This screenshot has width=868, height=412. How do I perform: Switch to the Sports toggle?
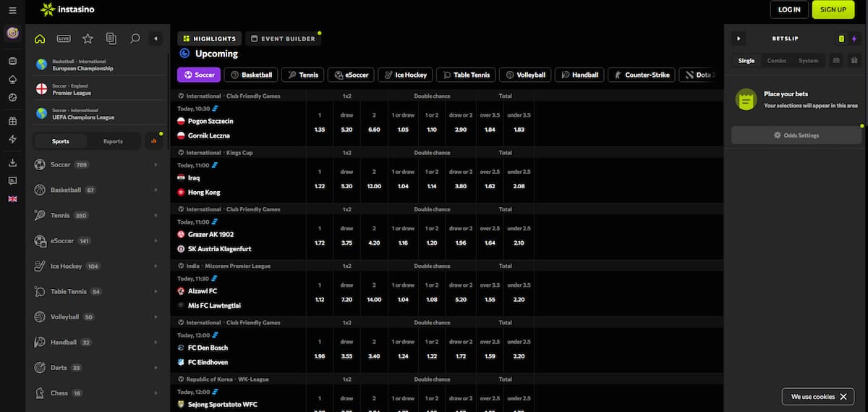[x=61, y=141]
